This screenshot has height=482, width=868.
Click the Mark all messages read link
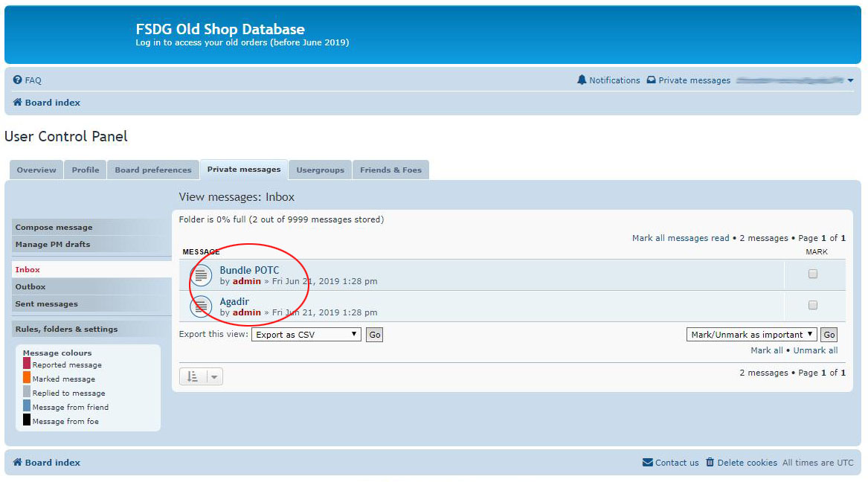[x=680, y=237]
